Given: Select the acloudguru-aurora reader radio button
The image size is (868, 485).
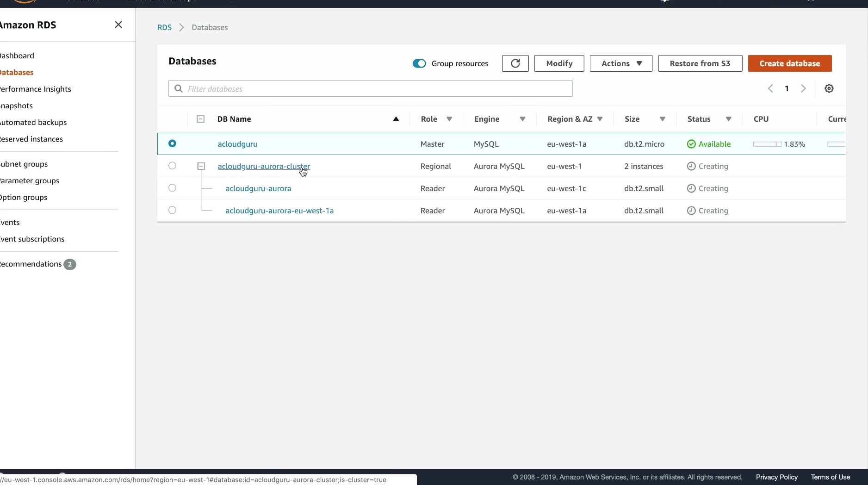Looking at the screenshot, I should point(172,188).
